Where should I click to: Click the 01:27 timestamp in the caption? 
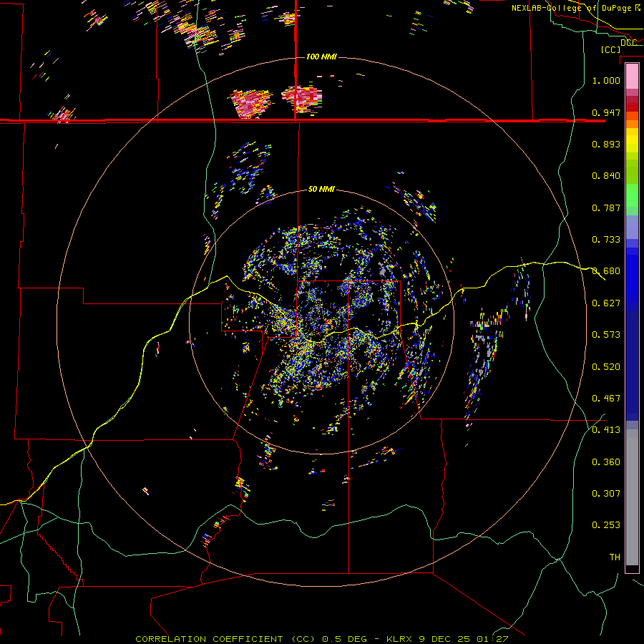coord(492,639)
